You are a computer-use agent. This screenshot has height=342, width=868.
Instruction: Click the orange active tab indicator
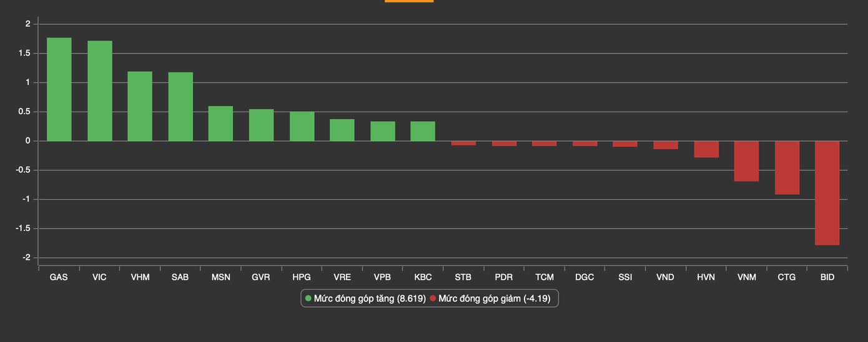pyautogui.click(x=409, y=1)
